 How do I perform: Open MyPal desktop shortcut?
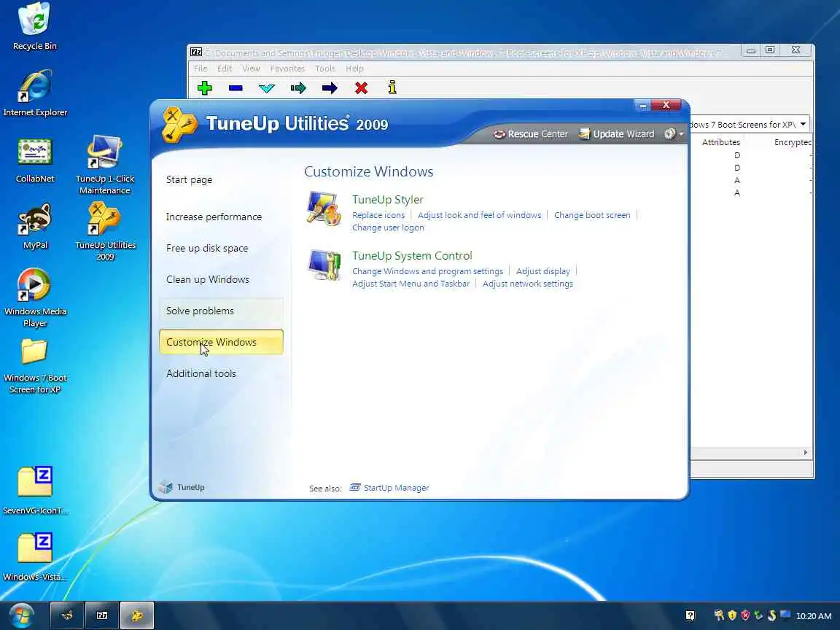pyautogui.click(x=35, y=226)
